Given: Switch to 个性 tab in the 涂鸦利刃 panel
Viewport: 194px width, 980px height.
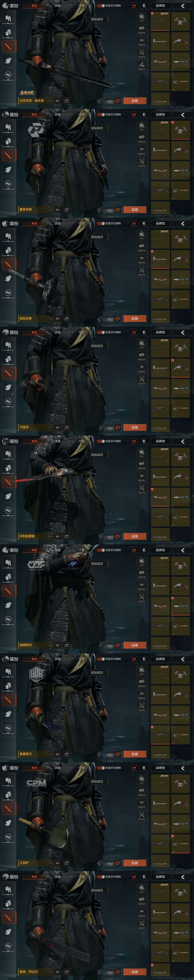Looking at the screenshot, I should pyautogui.click(x=81, y=550).
